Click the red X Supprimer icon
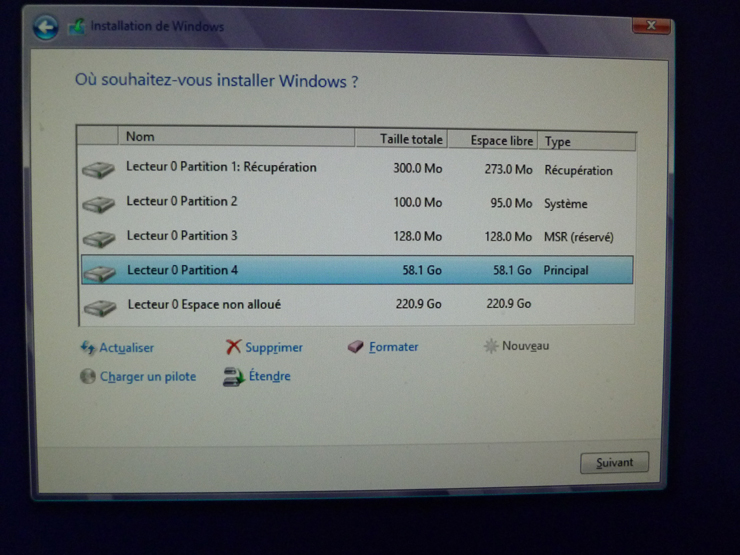 point(233,347)
